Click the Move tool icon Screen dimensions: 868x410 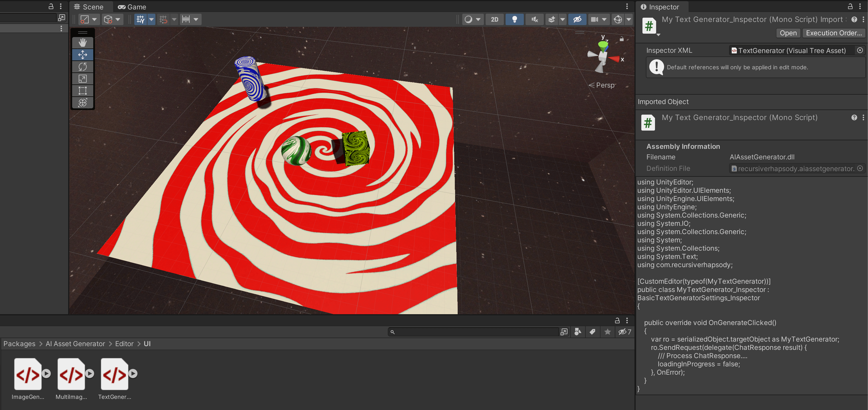(x=83, y=54)
